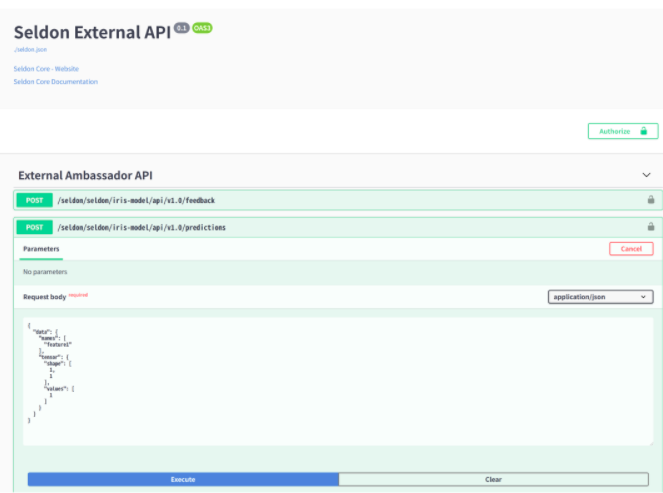The width and height of the screenshot is (663, 493).
Task: Click the 'No parameters' text
Action: pos(45,272)
